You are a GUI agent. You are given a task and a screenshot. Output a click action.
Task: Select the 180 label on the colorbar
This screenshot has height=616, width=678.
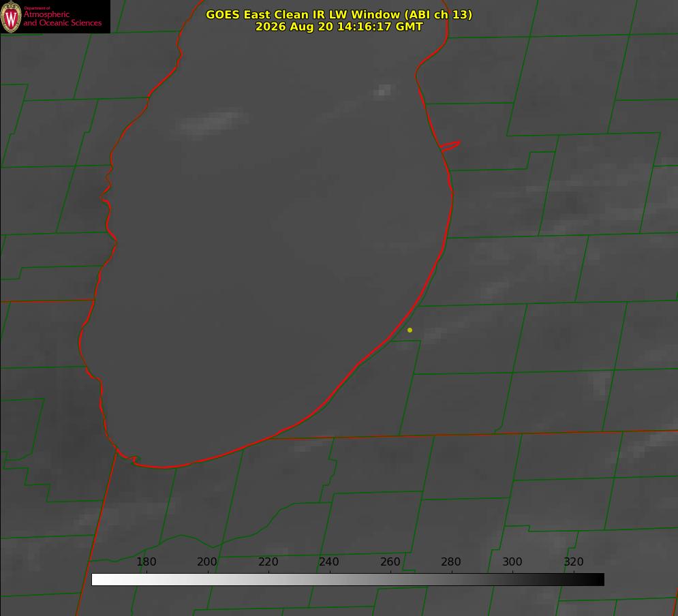click(x=146, y=561)
